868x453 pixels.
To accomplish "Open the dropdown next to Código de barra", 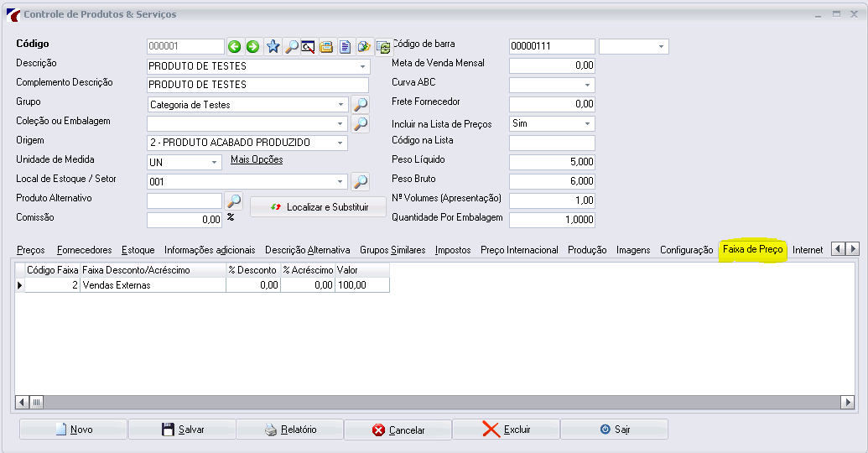I will tap(661, 46).
